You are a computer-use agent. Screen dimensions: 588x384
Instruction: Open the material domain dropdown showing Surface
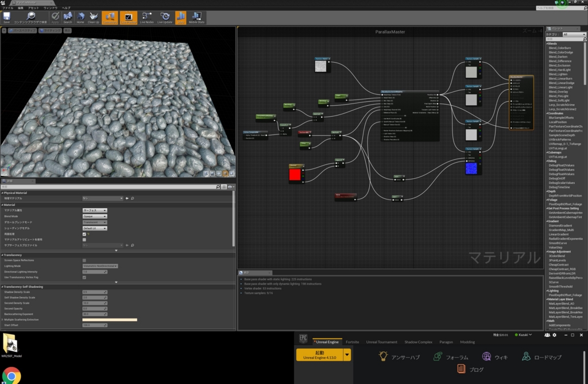(x=95, y=210)
